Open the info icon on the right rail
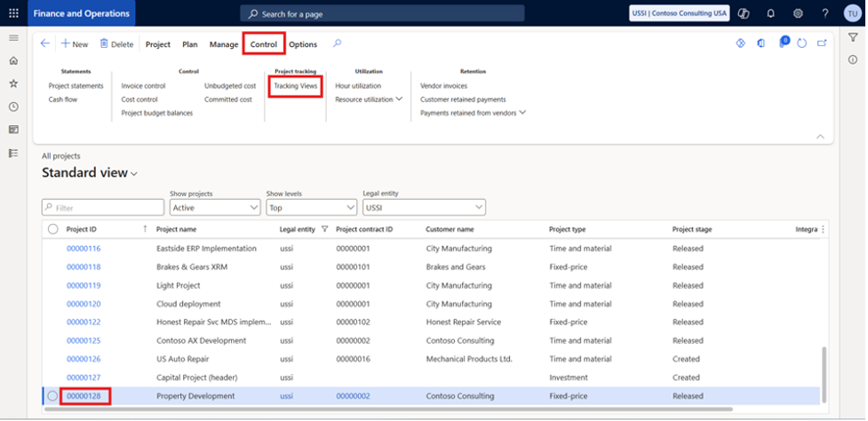 tap(853, 60)
